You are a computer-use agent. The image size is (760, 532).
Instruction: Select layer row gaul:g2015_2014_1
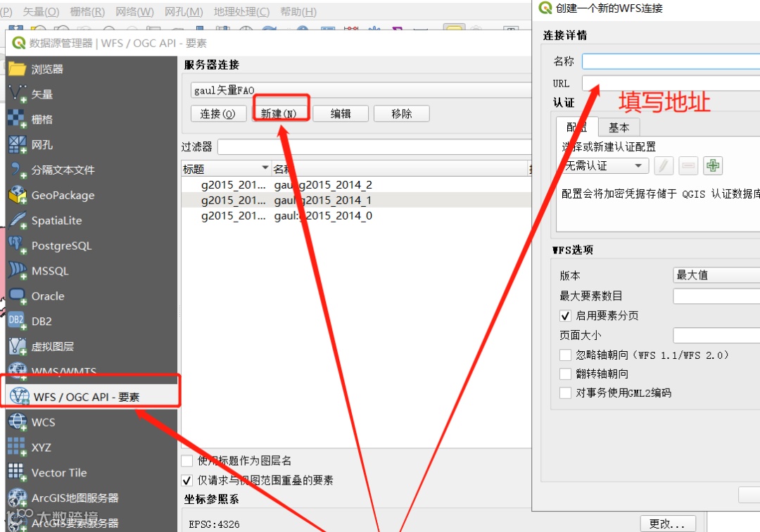click(x=356, y=200)
